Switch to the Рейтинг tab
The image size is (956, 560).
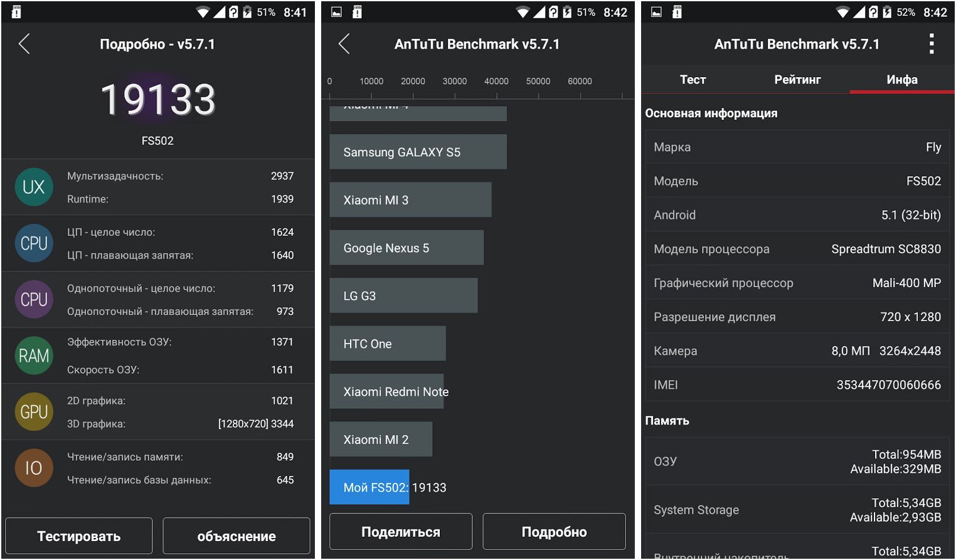pos(797,80)
